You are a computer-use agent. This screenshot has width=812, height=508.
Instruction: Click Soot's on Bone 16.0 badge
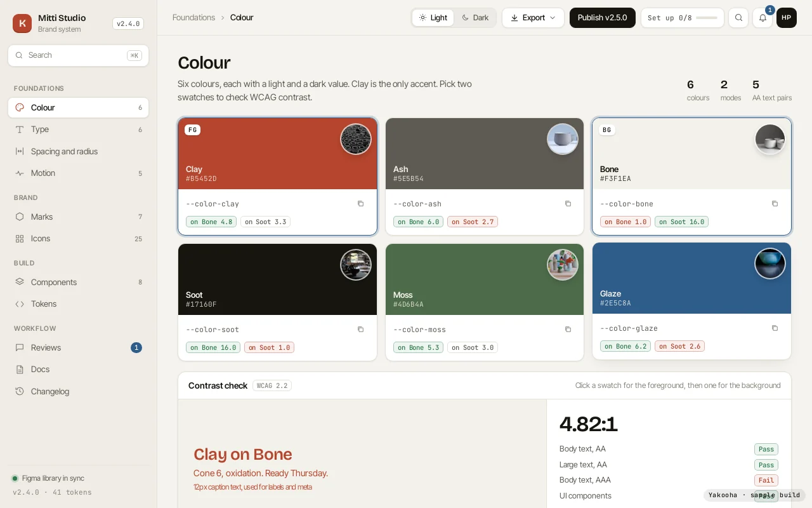coord(214,347)
